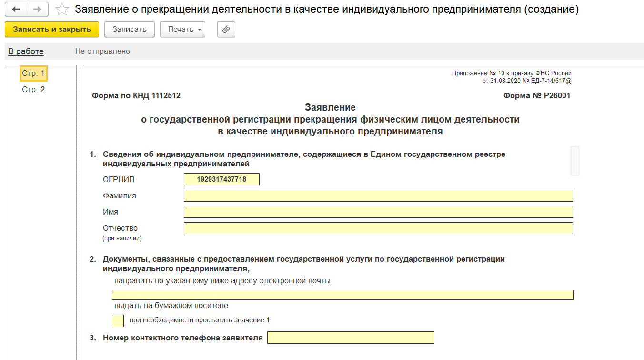Click the small arrow on Печать button

[200, 30]
